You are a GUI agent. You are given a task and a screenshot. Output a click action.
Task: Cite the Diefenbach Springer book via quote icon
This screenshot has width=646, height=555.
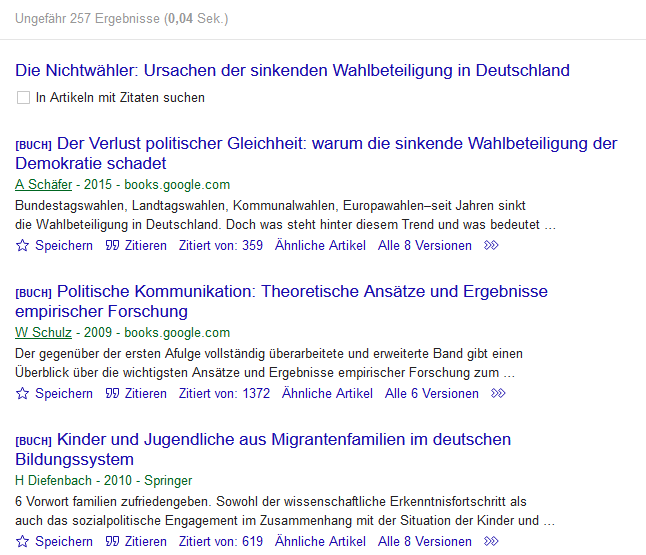(113, 541)
